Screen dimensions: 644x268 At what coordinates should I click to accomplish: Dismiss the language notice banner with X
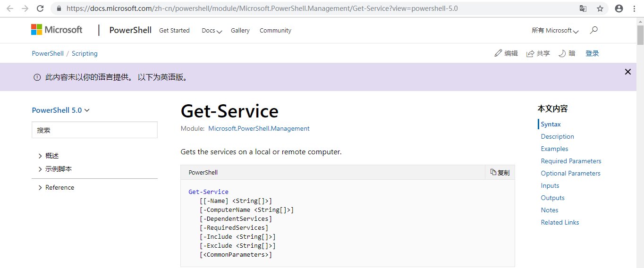(628, 72)
